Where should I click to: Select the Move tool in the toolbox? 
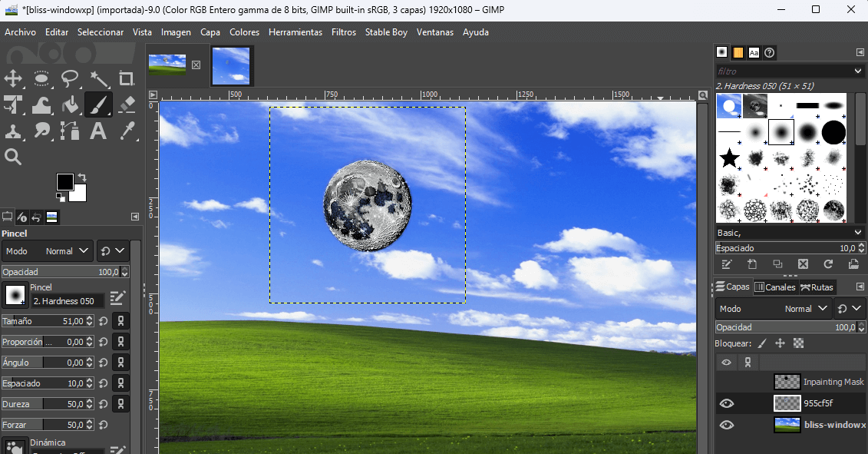click(13, 78)
